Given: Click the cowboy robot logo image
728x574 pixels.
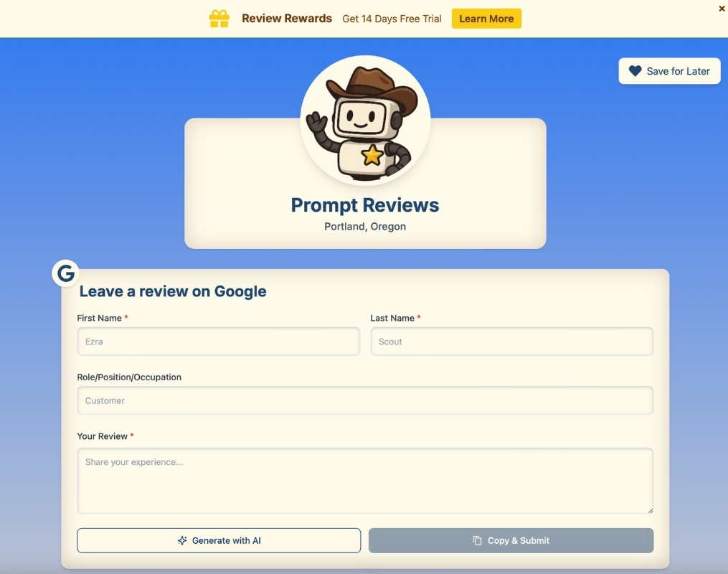Looking at the screenshot, I should click(365, 121).
